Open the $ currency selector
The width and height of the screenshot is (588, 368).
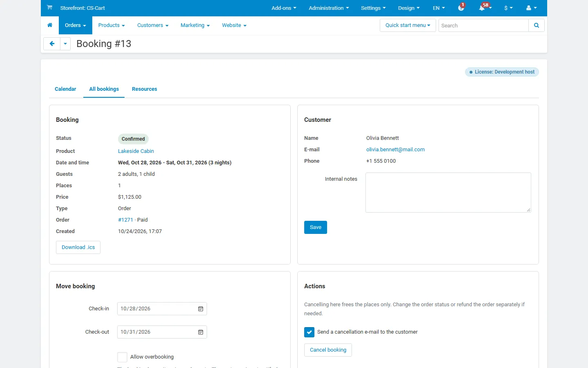(508, 8)
